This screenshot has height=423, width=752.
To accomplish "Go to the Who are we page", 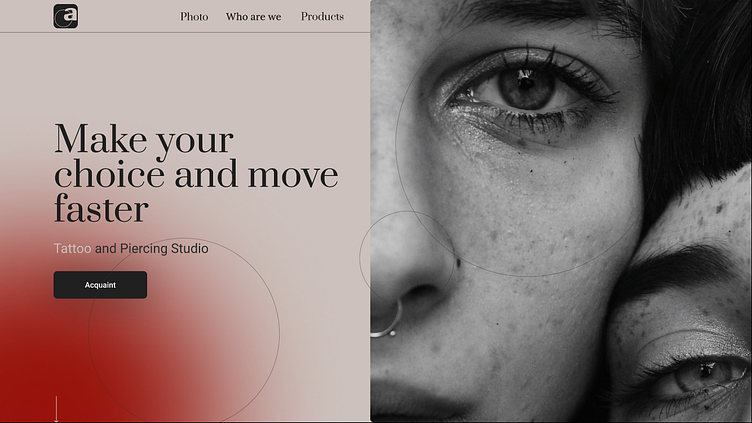I will coord(253,17).
